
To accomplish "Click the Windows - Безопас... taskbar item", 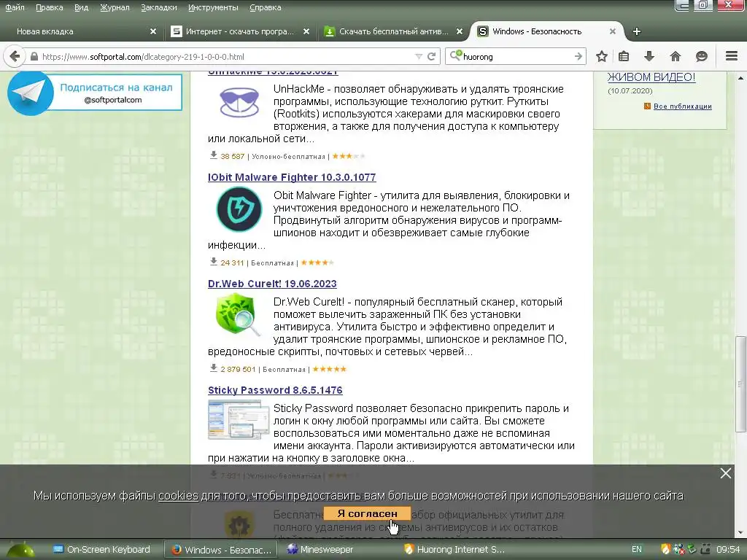I will (x=222, y=550).
